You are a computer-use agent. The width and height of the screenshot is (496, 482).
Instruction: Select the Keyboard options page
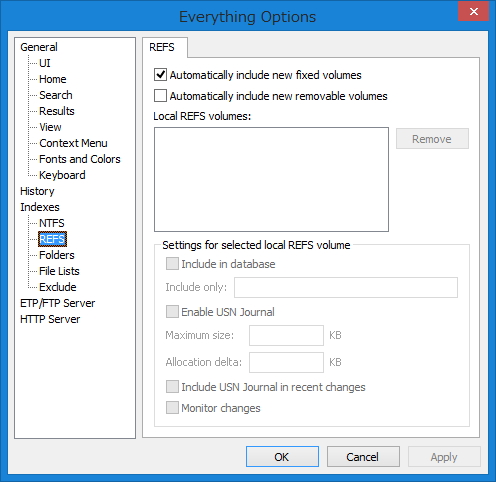(62, 175)
